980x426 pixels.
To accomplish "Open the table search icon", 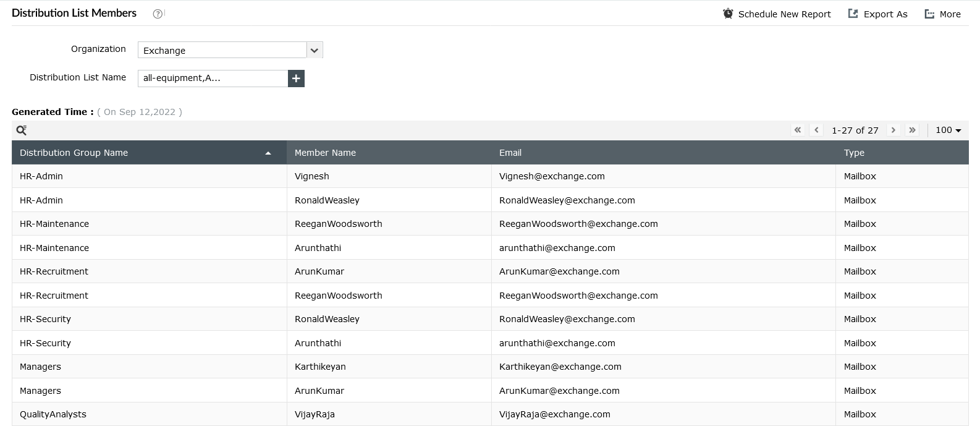I will pyautogui.click(x=22, y=130).
